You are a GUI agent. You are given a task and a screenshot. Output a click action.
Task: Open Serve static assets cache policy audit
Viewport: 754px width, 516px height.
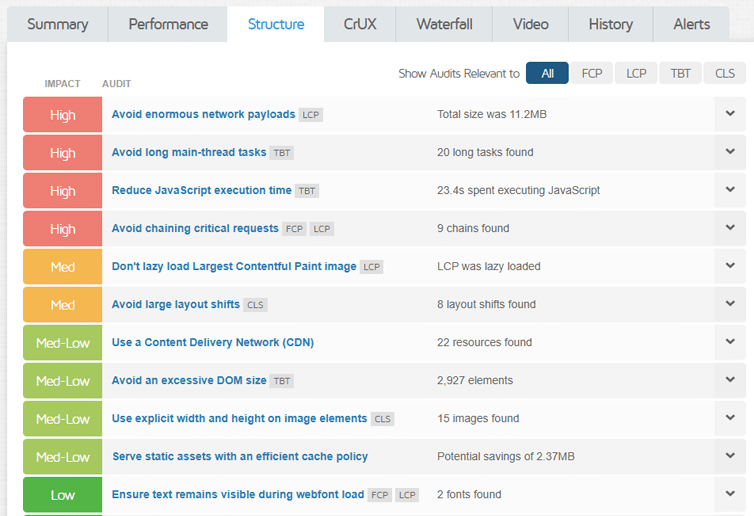[x=240, y=456]
